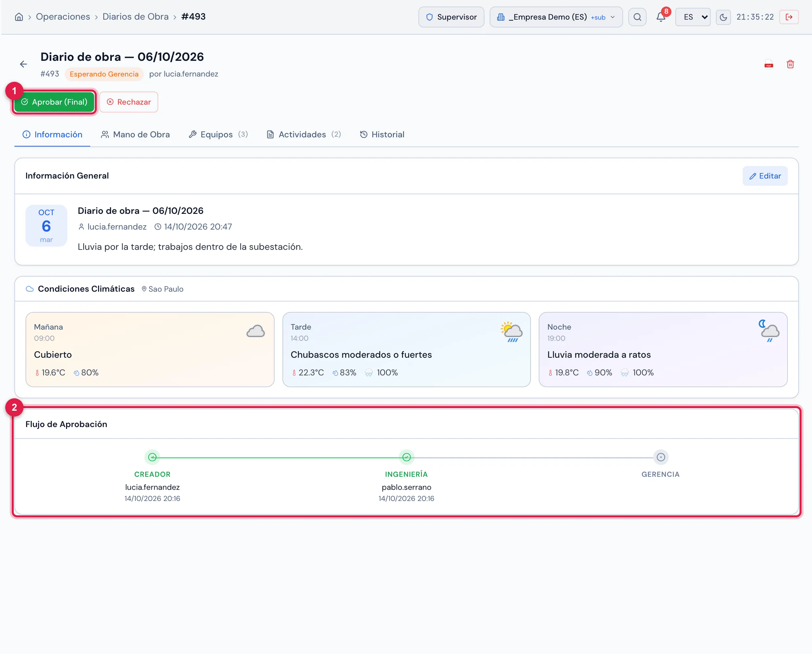Open the Equipos tab
812x654 pixels.
[x=218, y=134]
